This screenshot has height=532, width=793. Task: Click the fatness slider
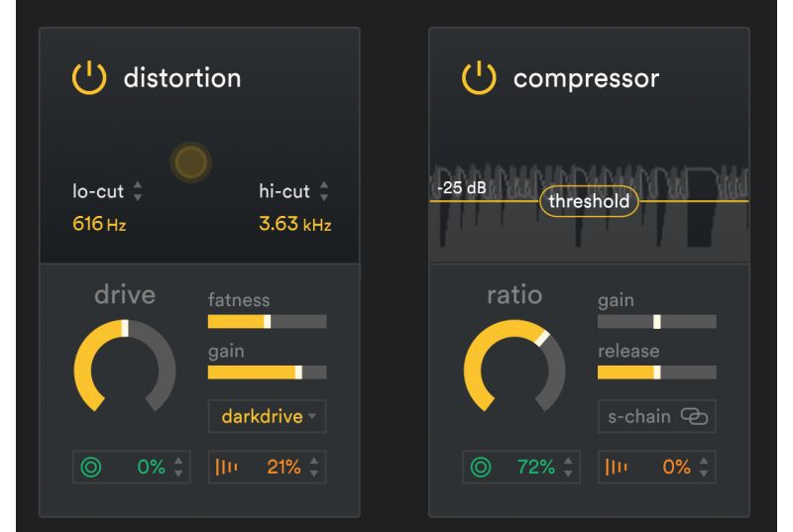click(x=267, y=322)
